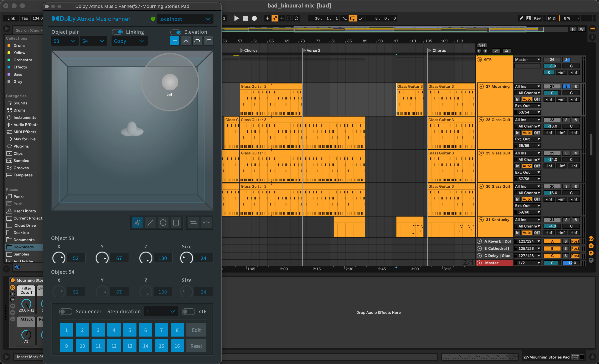Adjust the Object 53 X knob
This screenshot has width=599, height=364.
[x=59, y=258]
